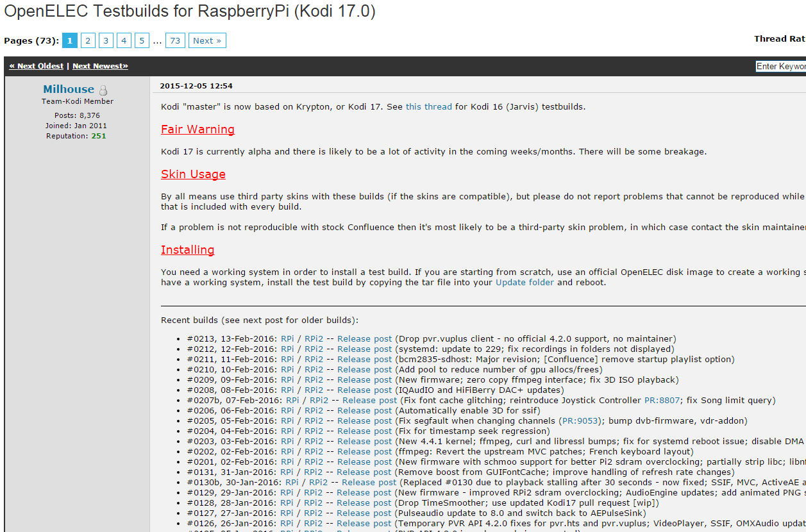The image size is (806, 532).
Task: Open Release post for build #0206
Action: pyautogui.click(x=364, y=410)
